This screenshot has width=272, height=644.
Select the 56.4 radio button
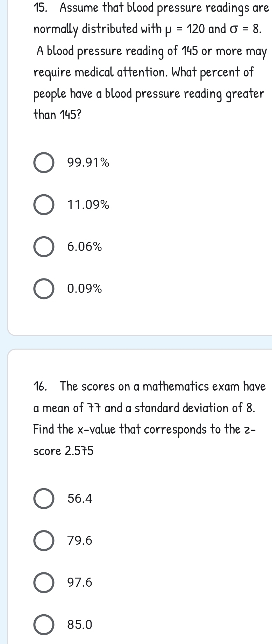point(44,498)
